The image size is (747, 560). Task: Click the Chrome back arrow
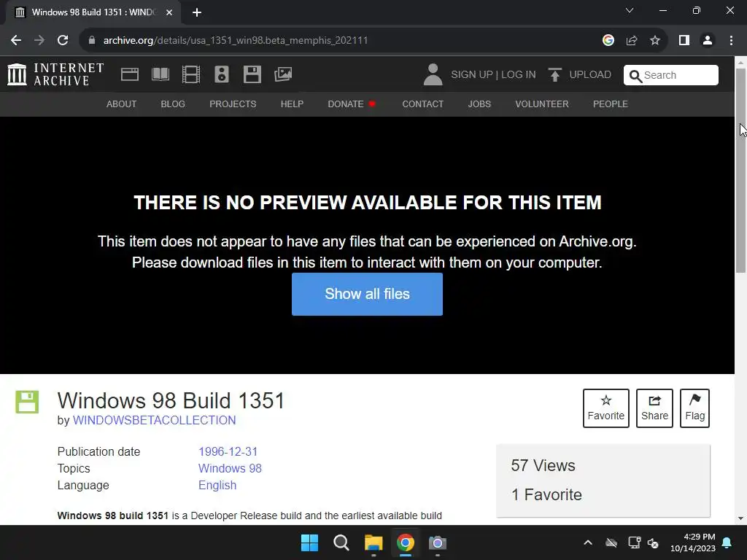tap(16, 41)
